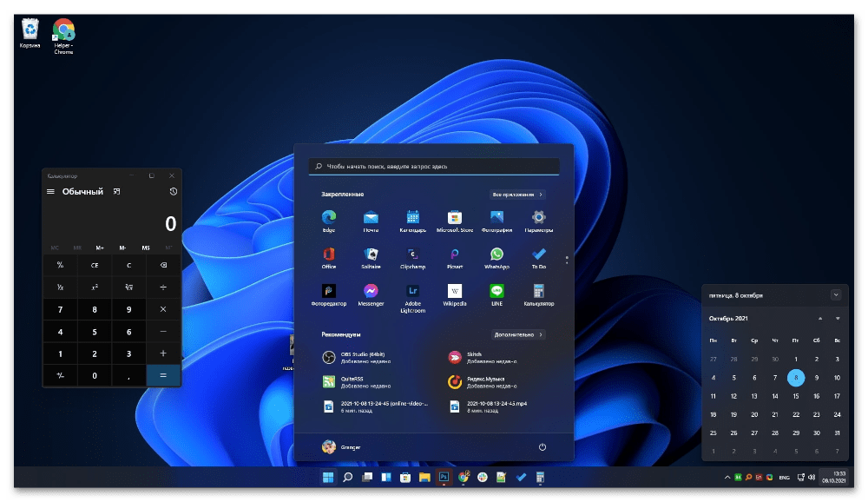
Task: Toggle the plus/minus sign in Calculator
Action: point(60,375)
